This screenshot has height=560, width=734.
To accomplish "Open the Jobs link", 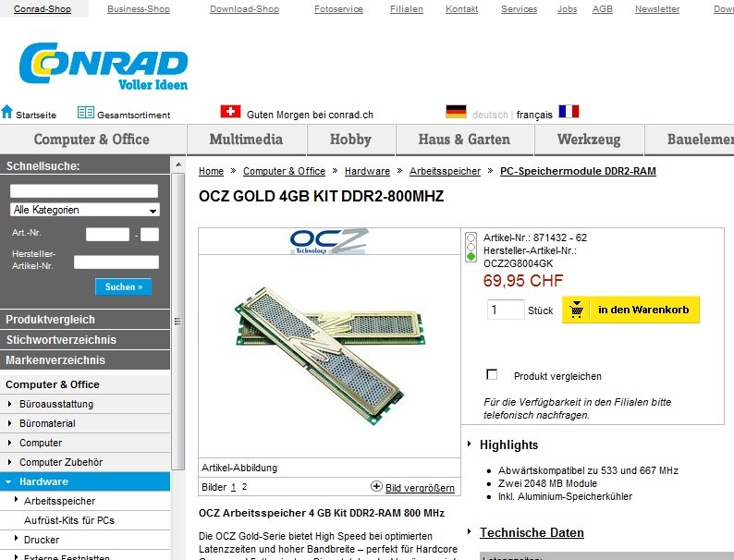I will point(567,9).
